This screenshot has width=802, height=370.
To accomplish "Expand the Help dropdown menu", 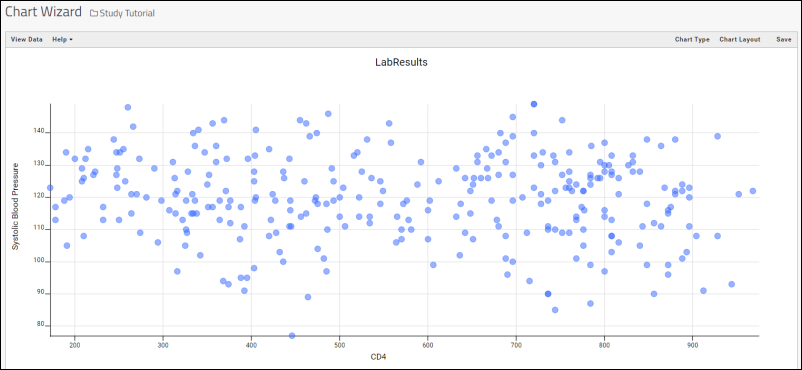I will (62, 39).
